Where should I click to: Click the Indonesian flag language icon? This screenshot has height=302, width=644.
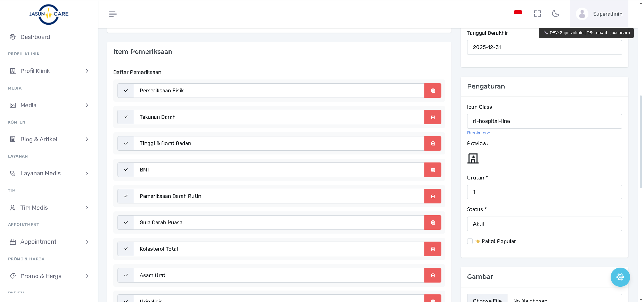coord(518,13)
